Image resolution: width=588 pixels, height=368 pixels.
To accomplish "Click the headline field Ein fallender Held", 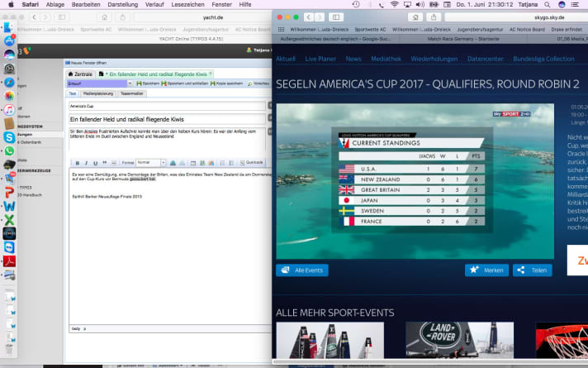I will (167, 119).
